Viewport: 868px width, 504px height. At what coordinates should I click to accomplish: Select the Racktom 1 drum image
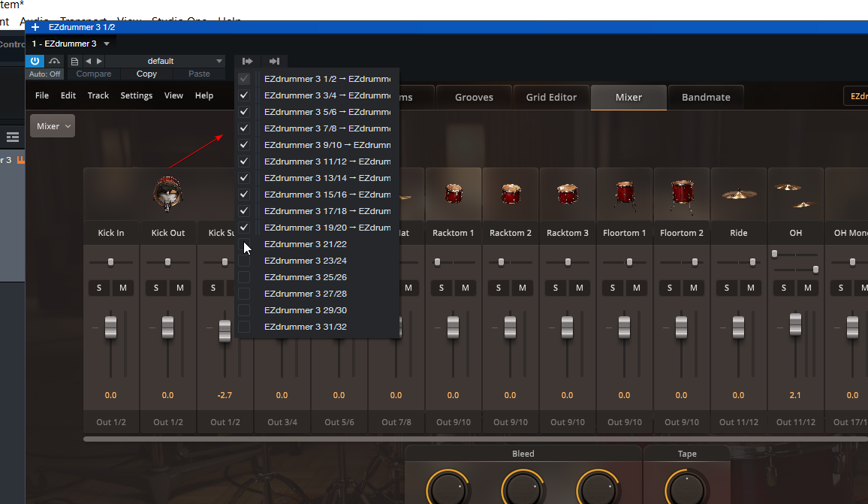[x=454, y=194]
